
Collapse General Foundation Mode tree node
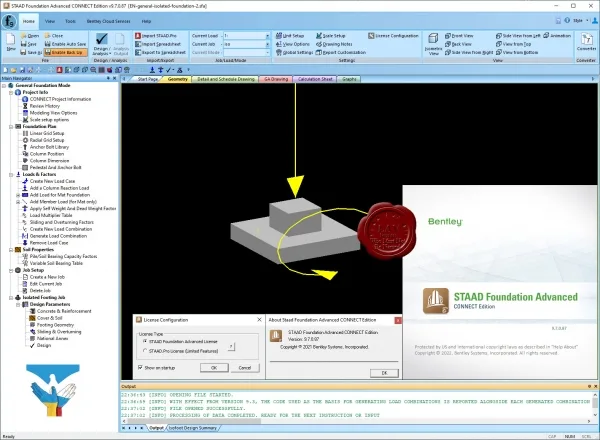point(4,85)
